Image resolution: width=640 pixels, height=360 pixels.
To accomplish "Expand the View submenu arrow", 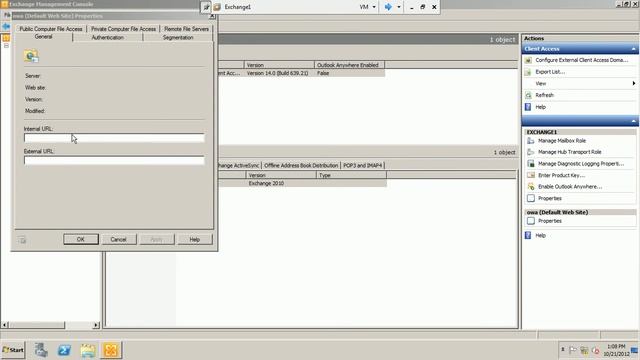I will (x=633, y=83).
